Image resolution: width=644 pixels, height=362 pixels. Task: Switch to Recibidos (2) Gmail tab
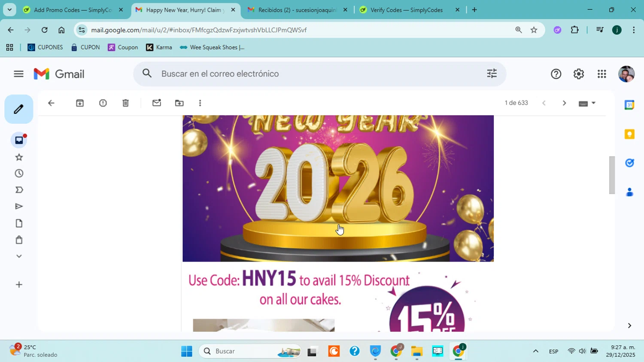point(297,10)
